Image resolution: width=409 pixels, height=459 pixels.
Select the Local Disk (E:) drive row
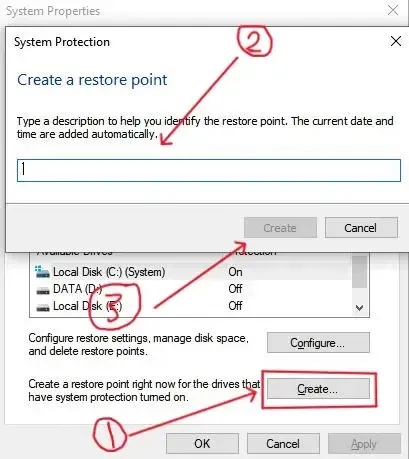point(191,306)
